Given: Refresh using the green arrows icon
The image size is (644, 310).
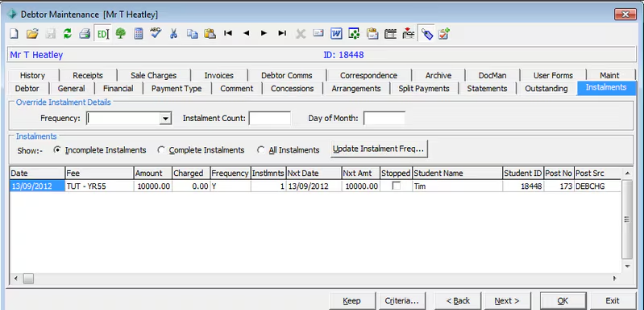Looking at the screenshot, I should [68, 34].
